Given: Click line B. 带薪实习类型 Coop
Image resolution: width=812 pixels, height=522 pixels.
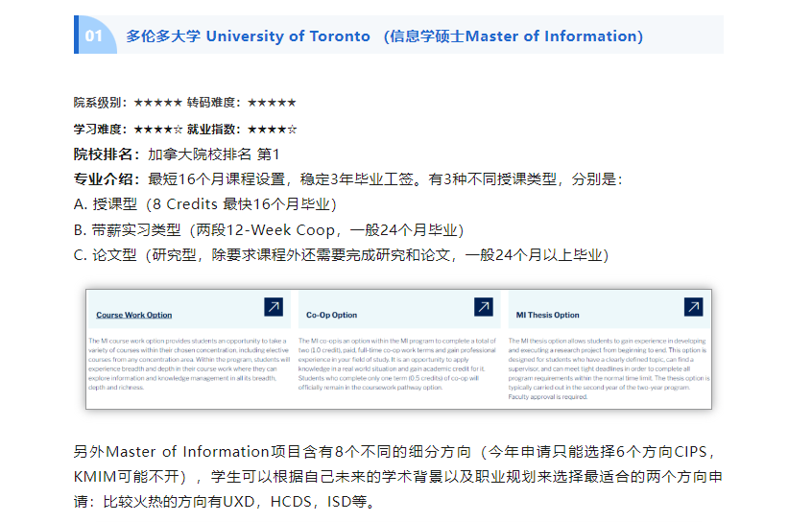Looking at the screenshot, I should tap(269, 230).
